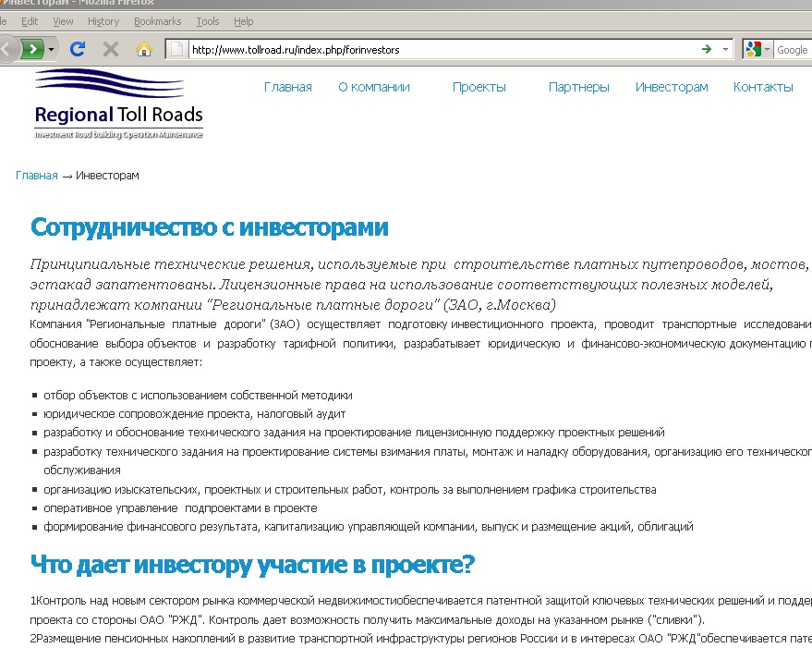
Task: Click the browser Forward arrow button
Action: [x=32, y=49]
